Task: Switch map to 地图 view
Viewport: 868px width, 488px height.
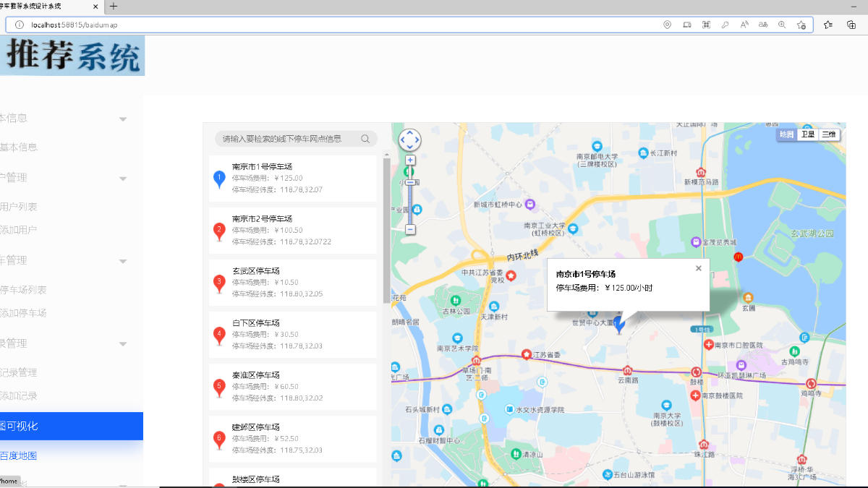Action: [786, 134]
